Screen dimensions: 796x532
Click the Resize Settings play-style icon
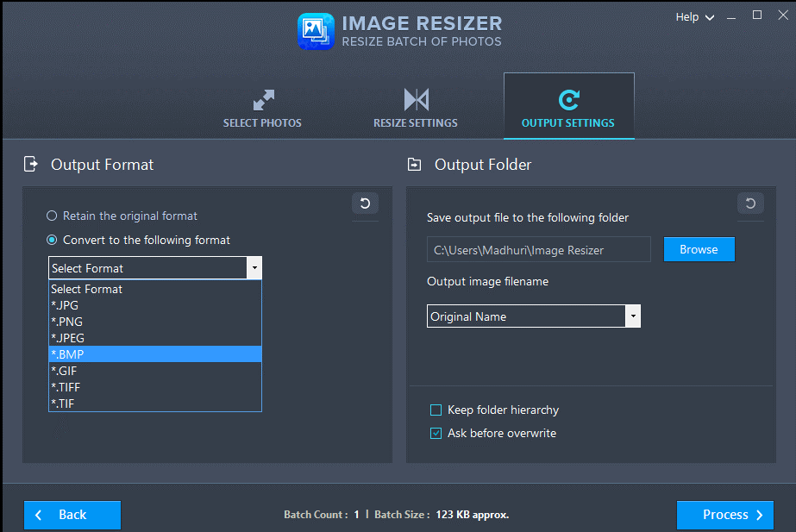[x=415, y=97]
